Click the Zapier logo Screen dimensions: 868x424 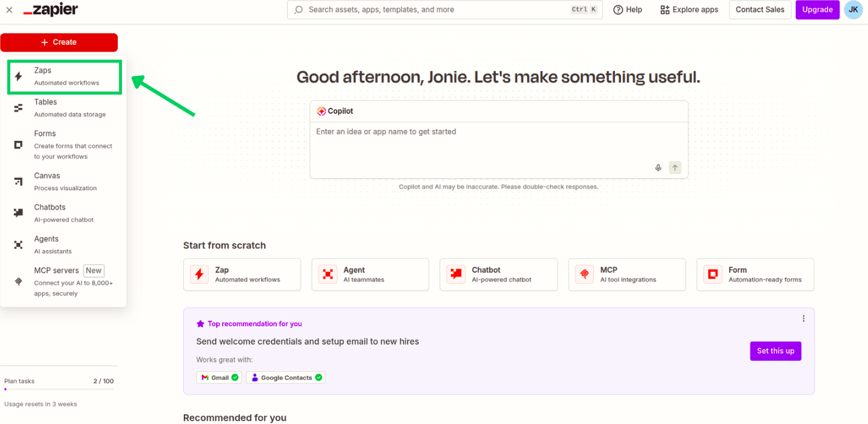(50, 10)
